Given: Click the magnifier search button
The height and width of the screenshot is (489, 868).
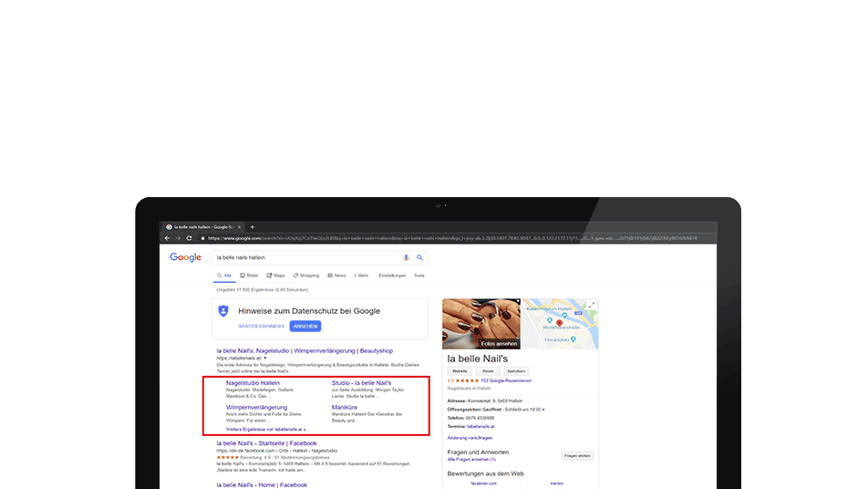Looking at the screenshot, I should (419, 257).
